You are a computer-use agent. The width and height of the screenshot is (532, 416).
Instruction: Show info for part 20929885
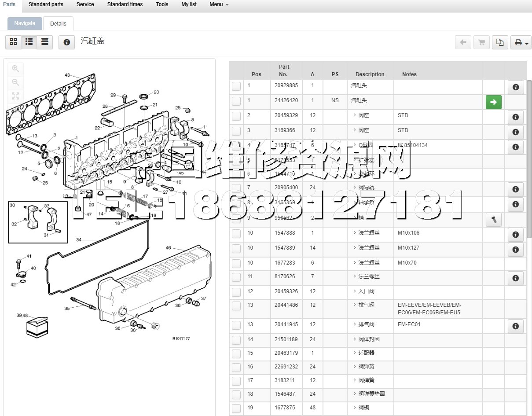515,87
